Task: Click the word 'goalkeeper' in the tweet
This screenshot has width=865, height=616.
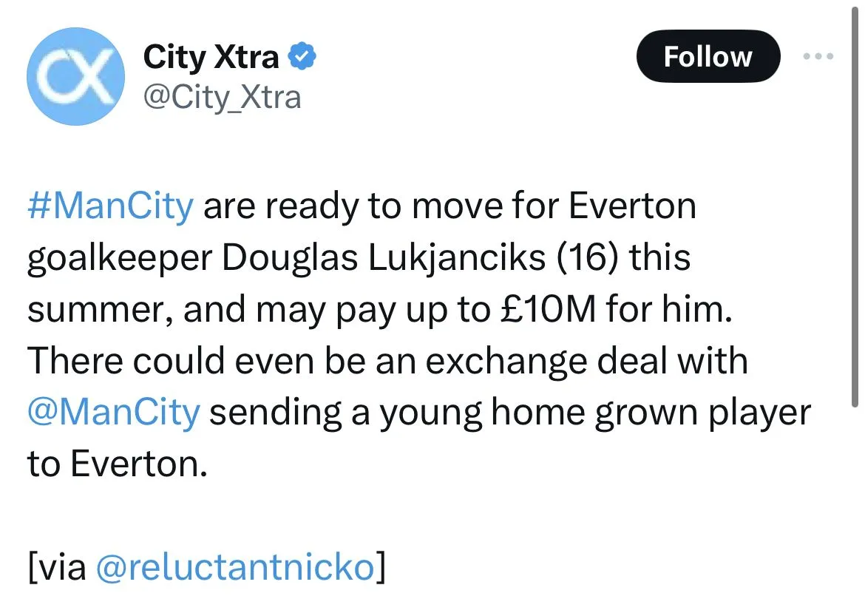Action: click(x=118, y=258)
